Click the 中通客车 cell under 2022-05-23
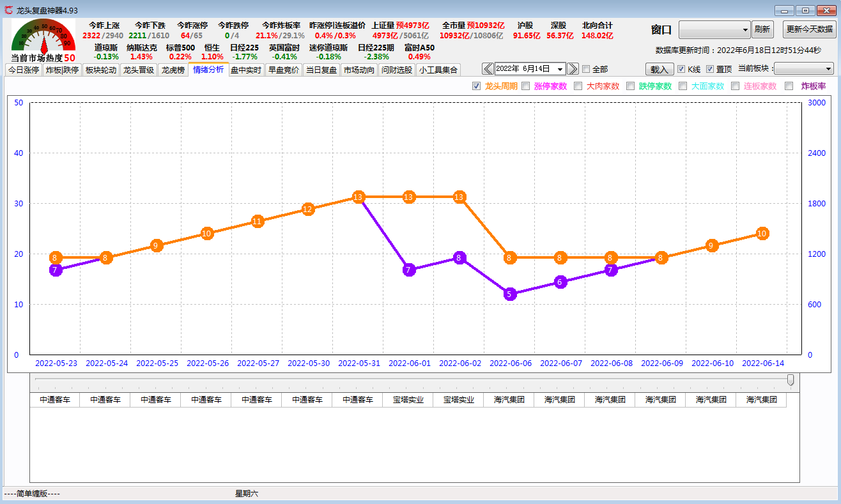 [x=55, y=400]
